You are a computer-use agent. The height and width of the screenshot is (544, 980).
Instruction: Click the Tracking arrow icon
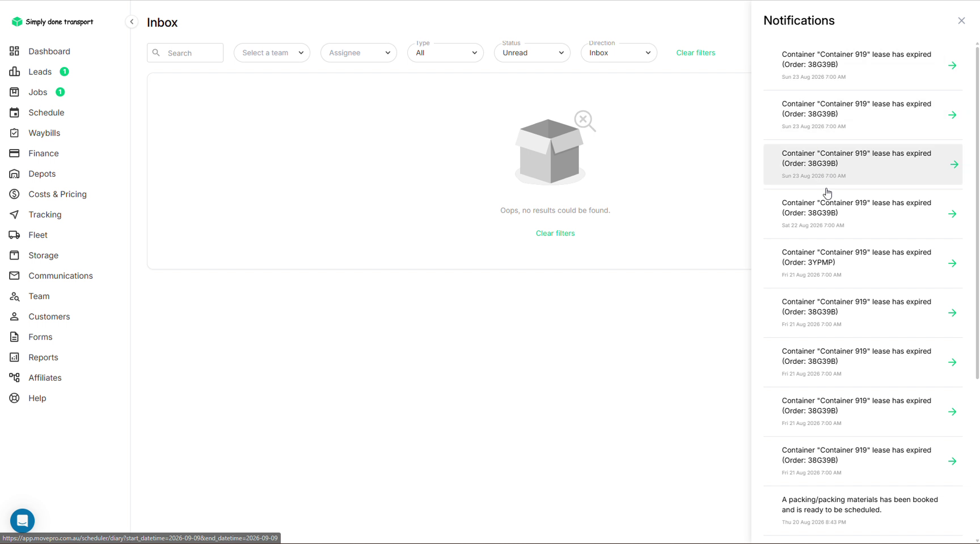[14, 214]
